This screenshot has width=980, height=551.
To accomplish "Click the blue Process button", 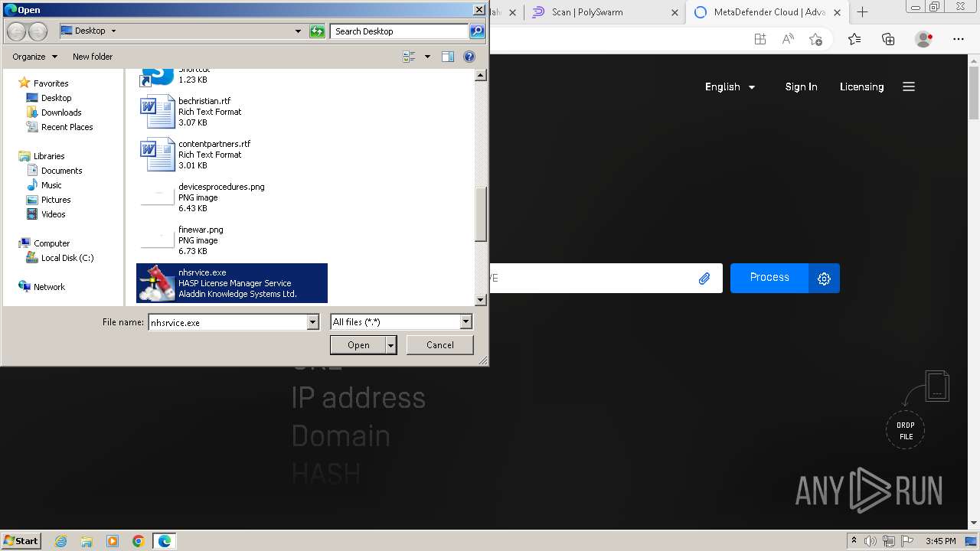I will [x=769, y=278].
